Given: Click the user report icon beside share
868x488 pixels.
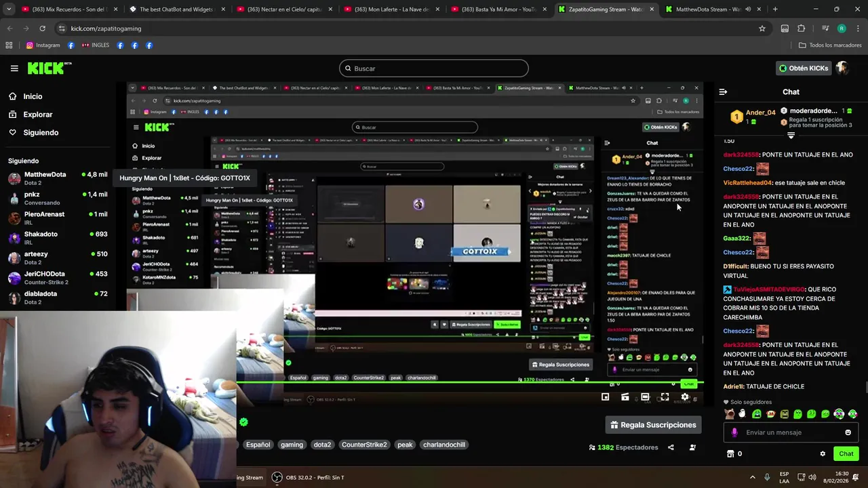Looking at the screenshot, I should [x=692, y=447].
